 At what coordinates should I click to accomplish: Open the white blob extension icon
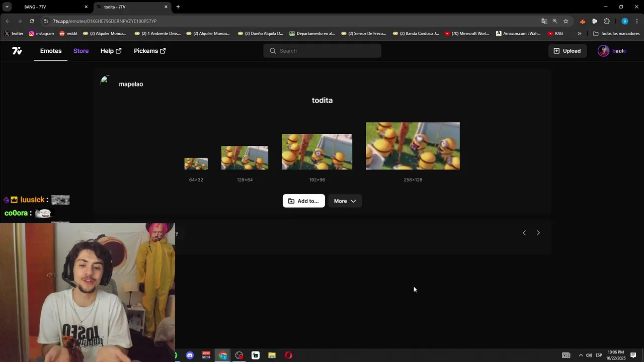(x=595, y=21)
